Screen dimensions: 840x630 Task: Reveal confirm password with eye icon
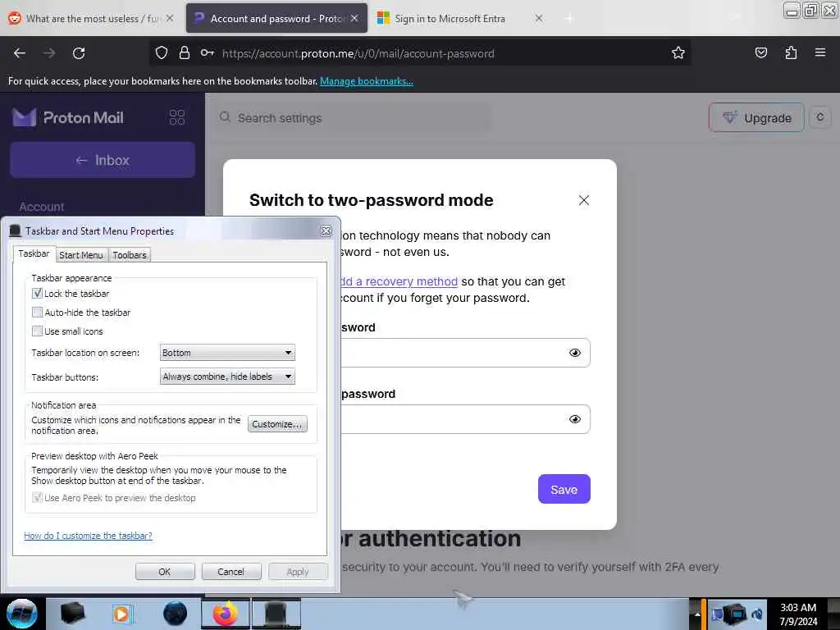[x=575, y=419]
